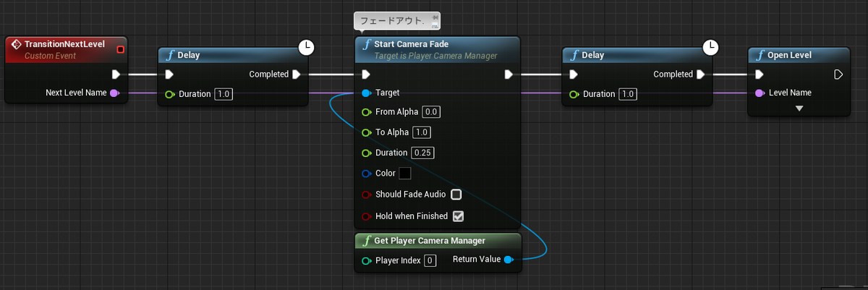Click the TransitionNextLevel event execution output pin
This screenshot has width=868, height=290.
[x=116, y=74]
